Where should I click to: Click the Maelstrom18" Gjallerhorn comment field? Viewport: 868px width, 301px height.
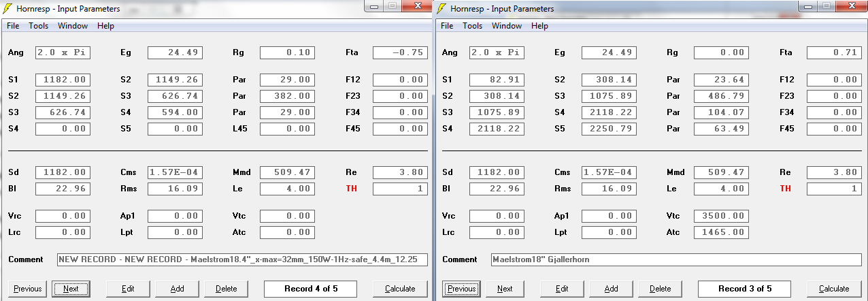click(676, 259)
